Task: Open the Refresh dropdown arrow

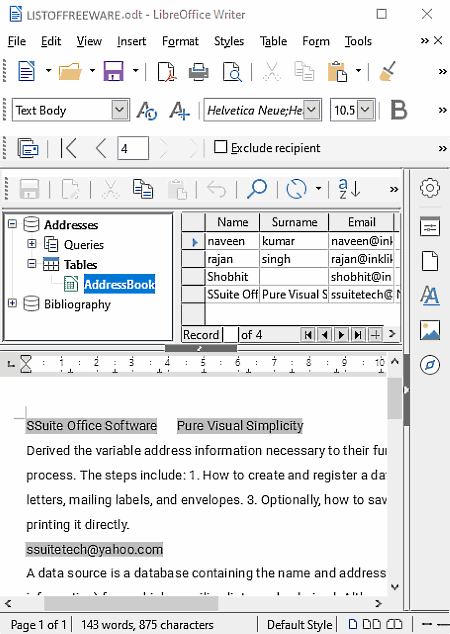Action: pyautogui.click(x=319, y=189)
